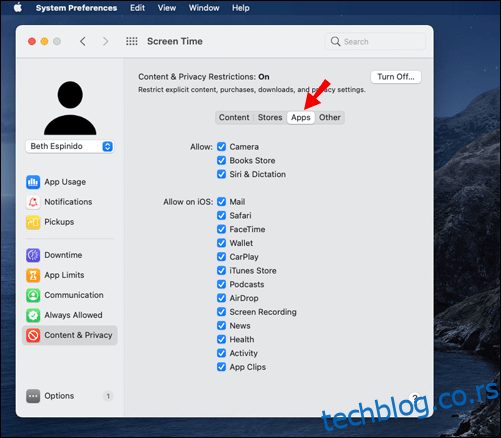The width and height of the screenshot is (501, 438).
Task: Open the Apple menu
Action: [18, 8]
